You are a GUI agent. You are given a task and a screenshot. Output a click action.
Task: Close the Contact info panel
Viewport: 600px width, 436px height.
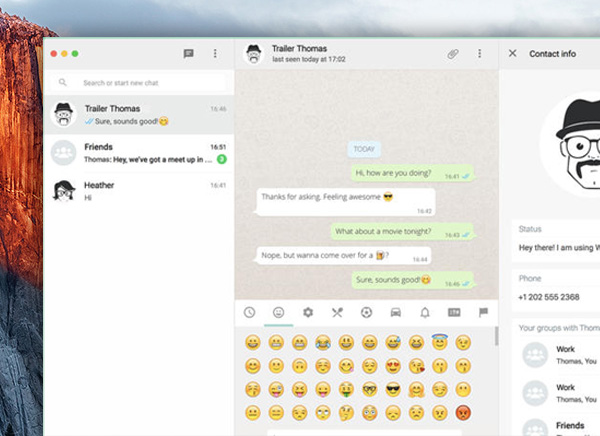(513, 53)
